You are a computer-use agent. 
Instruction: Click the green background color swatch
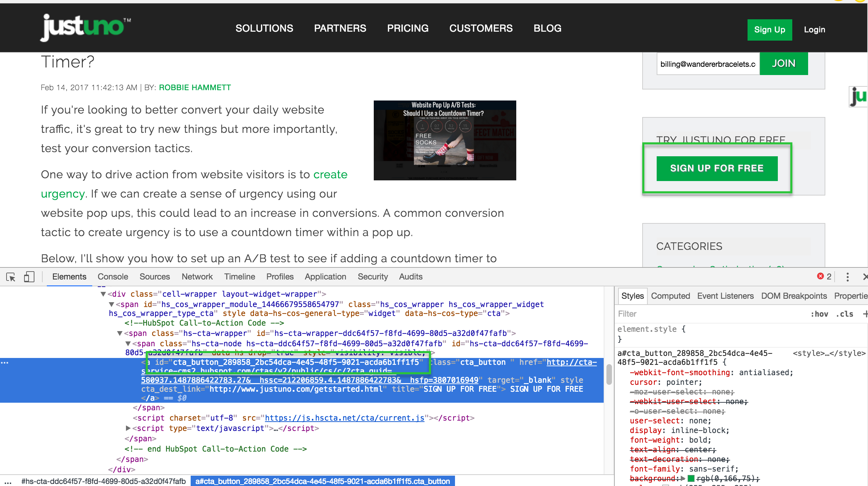(x=691, y=478)
